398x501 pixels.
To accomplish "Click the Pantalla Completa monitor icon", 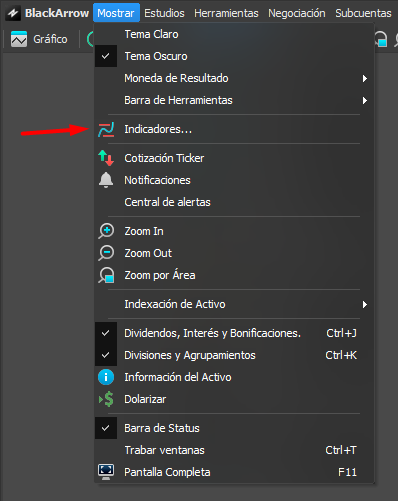I will tap(106, 472).
